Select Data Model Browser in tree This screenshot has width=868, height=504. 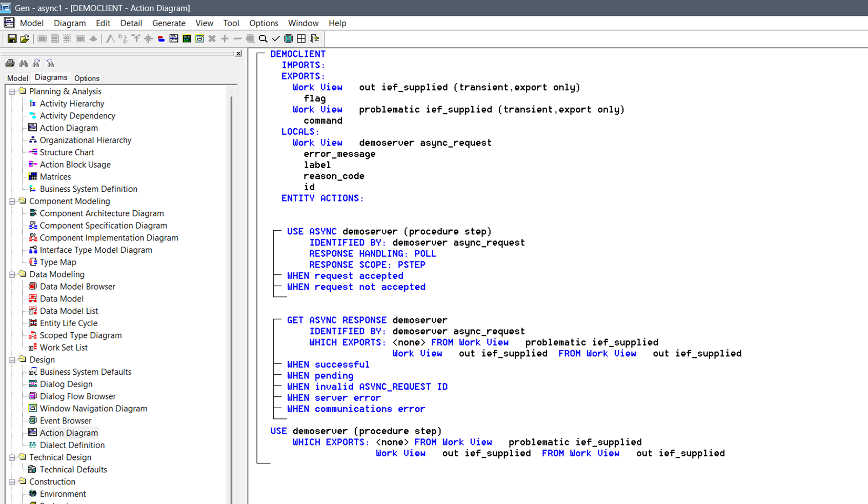point(77,287)
